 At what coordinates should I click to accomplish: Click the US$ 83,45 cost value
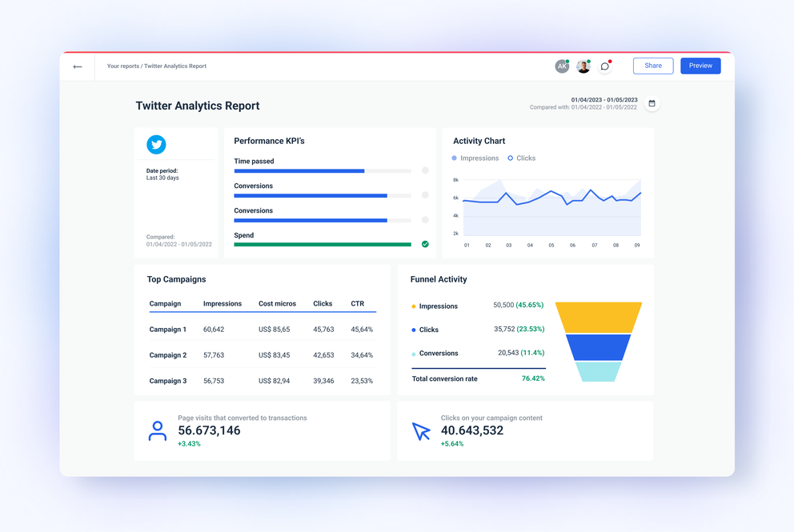[x=274, y=355]
